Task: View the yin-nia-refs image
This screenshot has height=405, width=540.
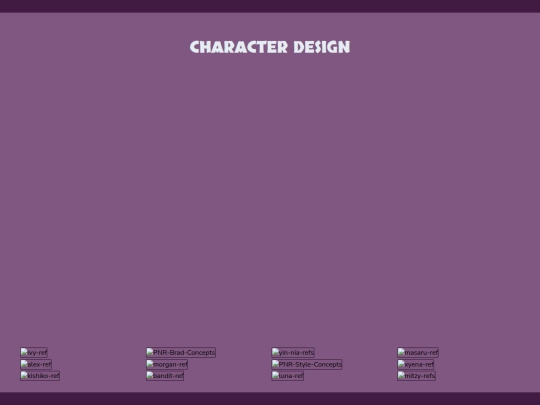Action: coord(293,352)
